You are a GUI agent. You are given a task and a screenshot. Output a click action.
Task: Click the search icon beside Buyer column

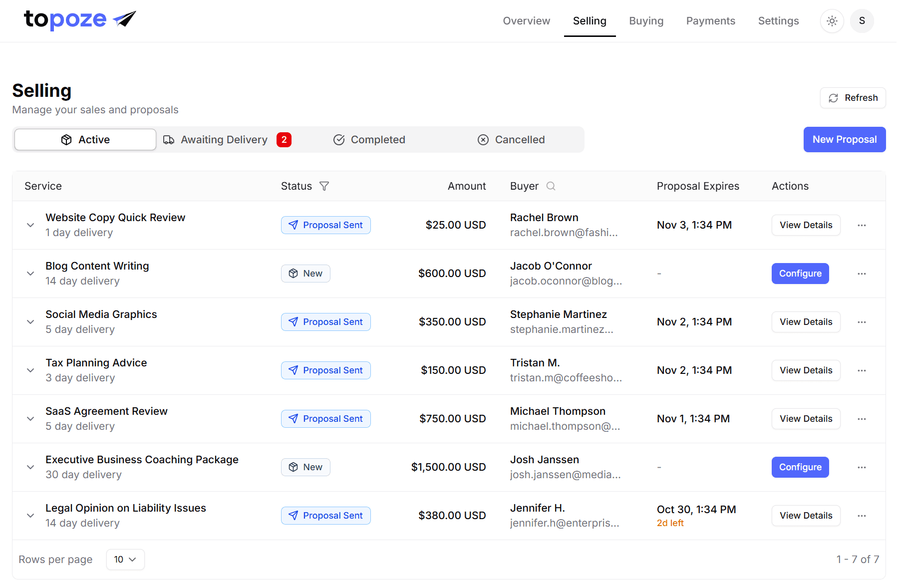click(551, 186)
